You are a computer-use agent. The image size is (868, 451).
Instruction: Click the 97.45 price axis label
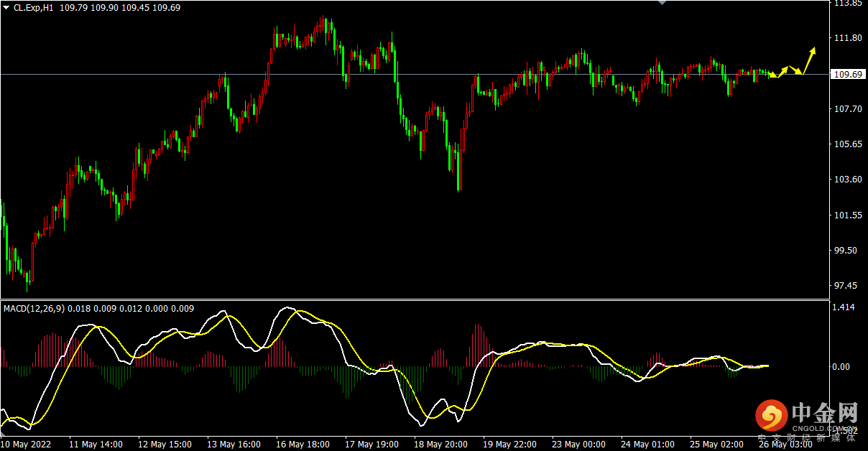point(845,286)
